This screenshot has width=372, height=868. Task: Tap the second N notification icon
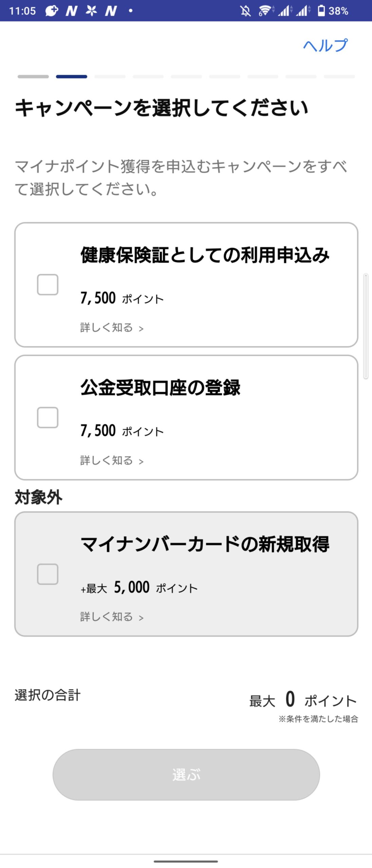tap(111, 11)
